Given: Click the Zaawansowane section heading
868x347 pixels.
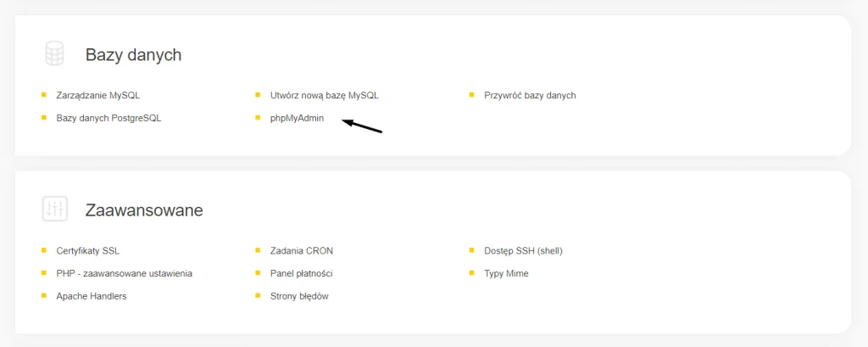Looking at the screenshot, I should [x=144, y=210].
